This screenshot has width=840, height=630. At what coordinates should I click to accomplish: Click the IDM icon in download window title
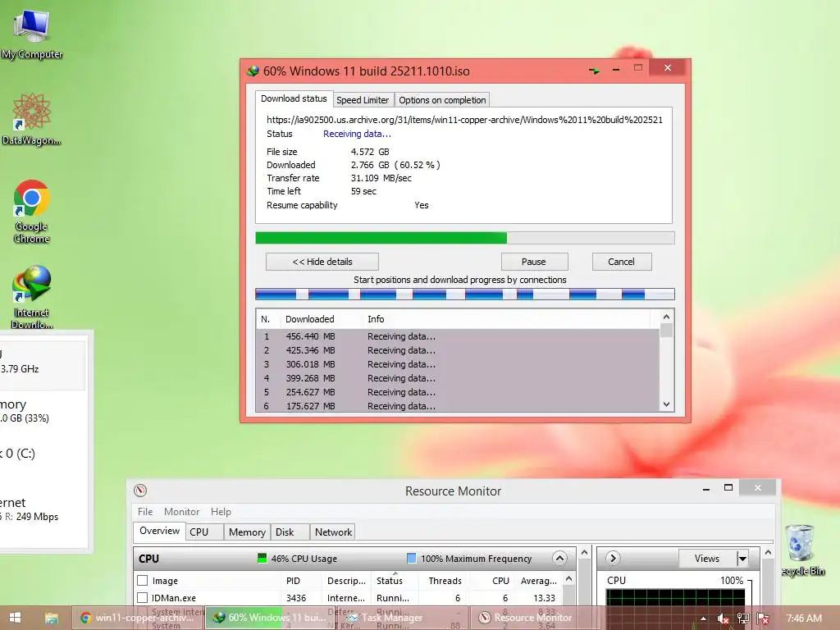pos(253,71)
